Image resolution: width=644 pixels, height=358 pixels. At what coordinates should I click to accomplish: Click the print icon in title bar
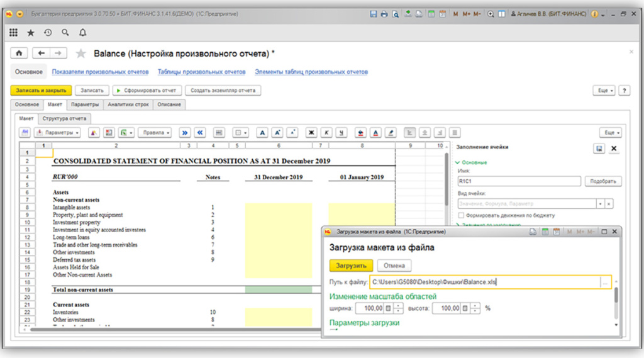[x=384, y=14]
